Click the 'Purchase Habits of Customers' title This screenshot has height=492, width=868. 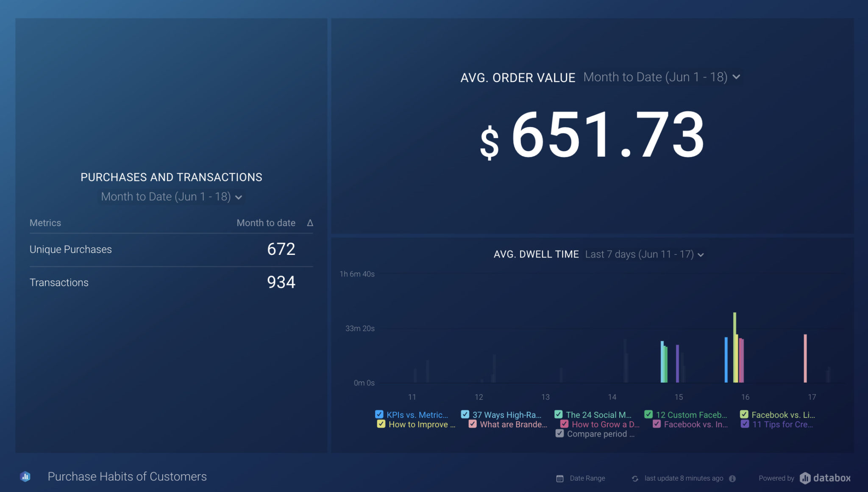[127, 476]
